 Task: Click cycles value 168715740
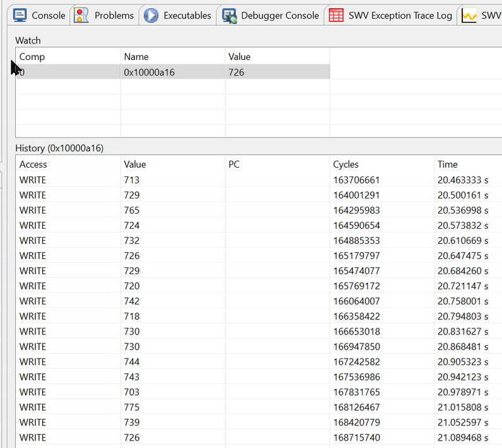coord(356,437)
